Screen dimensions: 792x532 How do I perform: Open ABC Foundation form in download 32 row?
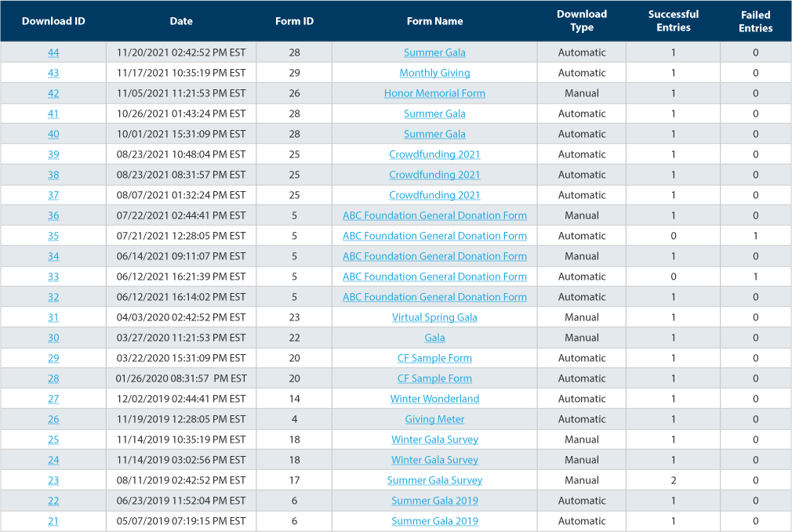[x=434, y=297]
